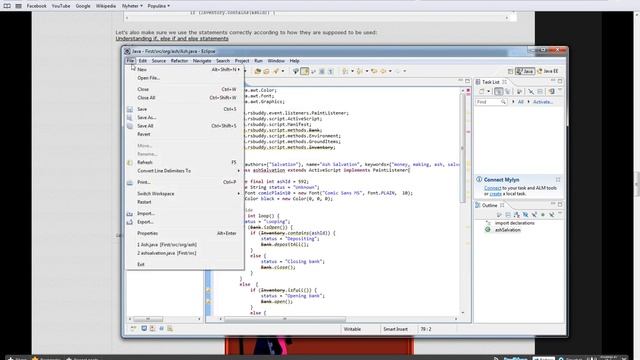Toggle Scheduled presentation in Task List
The width and height of the screenshot is (640, 360).
(507, 91)
